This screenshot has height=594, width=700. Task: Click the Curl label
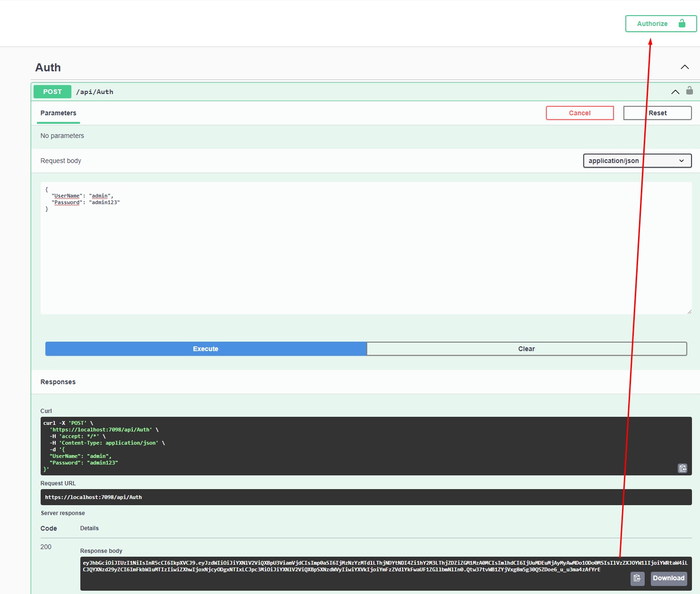46,411
